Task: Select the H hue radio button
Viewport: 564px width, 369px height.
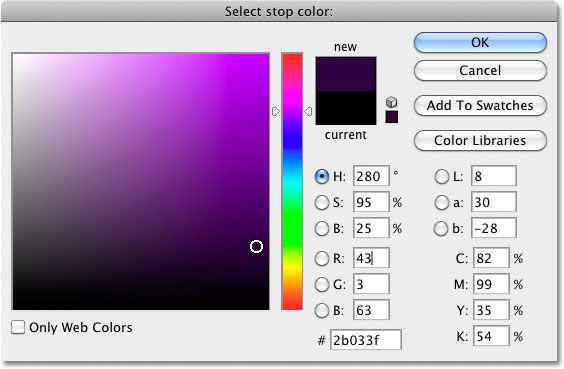Action: (322, 176)
